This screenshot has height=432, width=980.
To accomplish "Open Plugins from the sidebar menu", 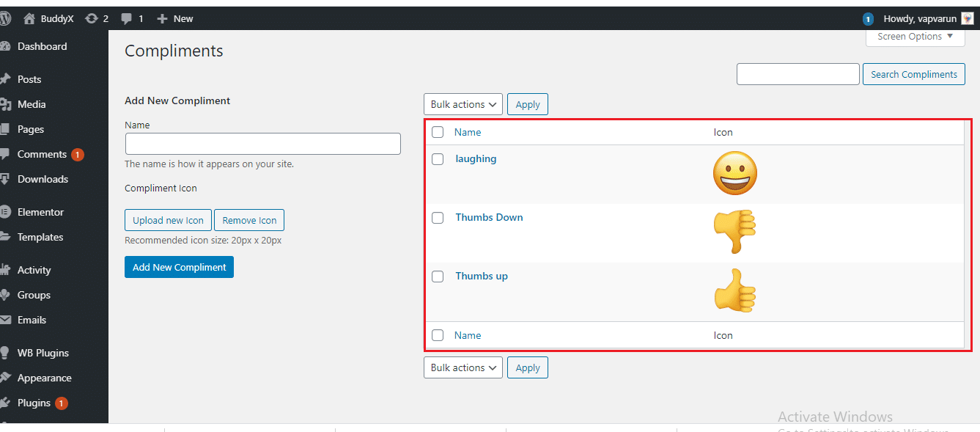I will click(x=34, y=402).
